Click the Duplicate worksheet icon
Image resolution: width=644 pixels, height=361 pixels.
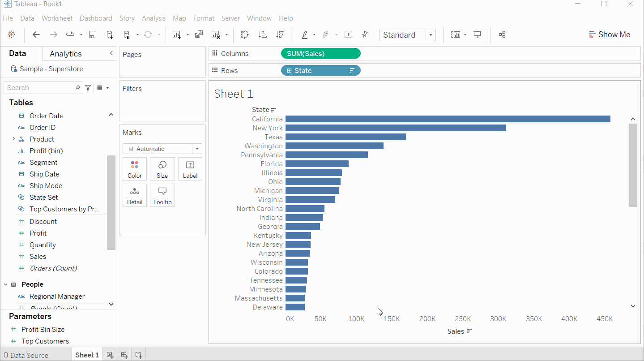tap(199, 35)
